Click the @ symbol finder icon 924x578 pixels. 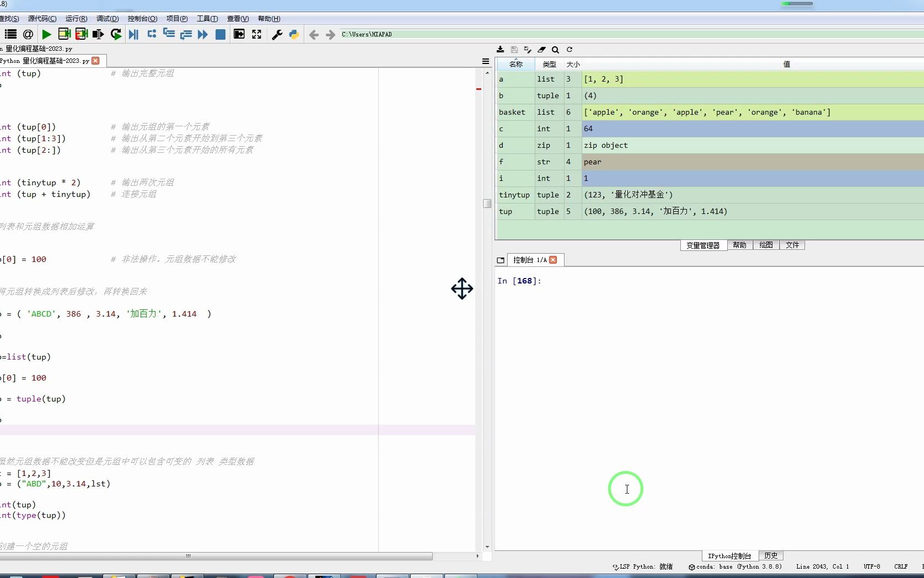click(28, 34)
